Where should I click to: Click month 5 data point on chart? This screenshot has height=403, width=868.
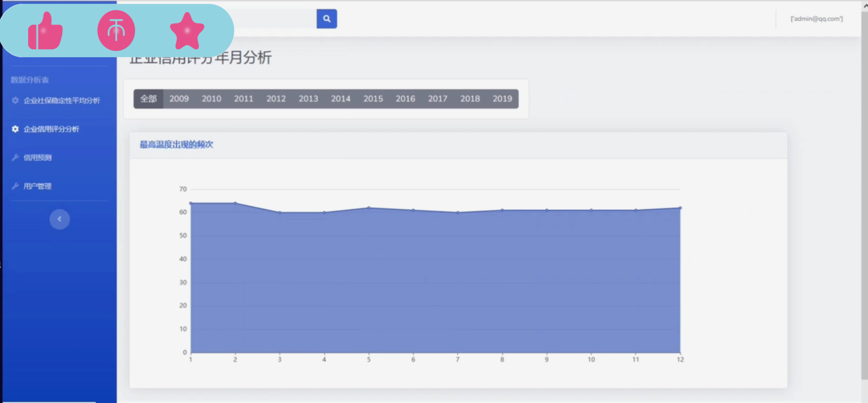369,208
